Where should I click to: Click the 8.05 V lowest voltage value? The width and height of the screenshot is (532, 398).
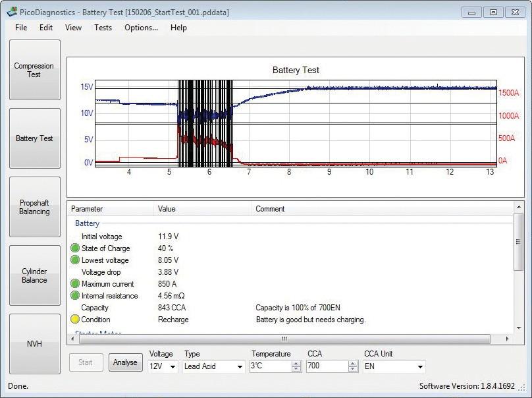click(169, 260)
